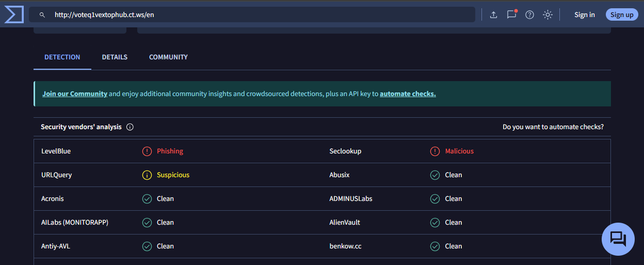Click the URLQuery vendor name
This screenshot has height=265, width=644.
57,175
